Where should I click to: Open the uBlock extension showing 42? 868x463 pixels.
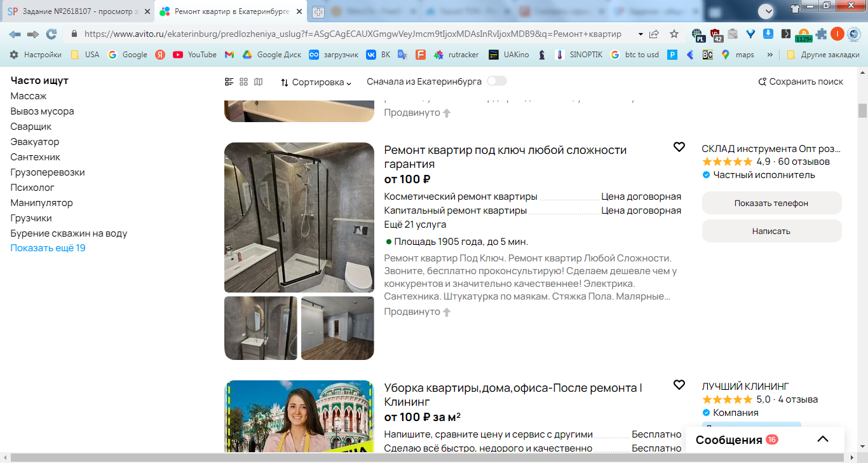point(716,35)
